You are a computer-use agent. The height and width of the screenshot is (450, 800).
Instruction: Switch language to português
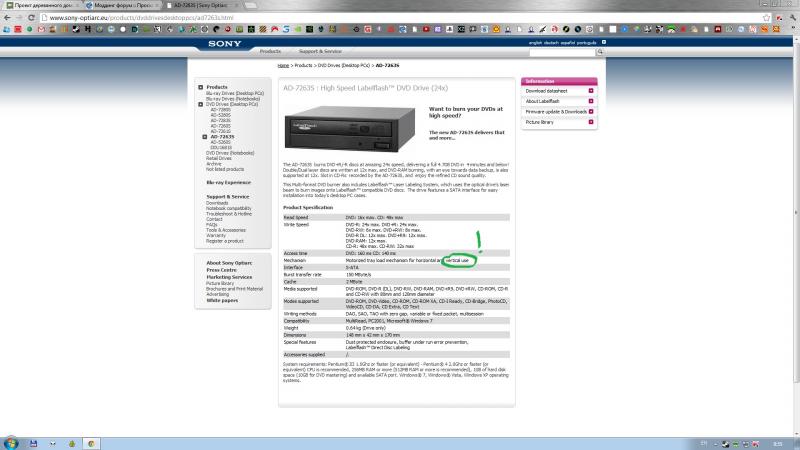(586, 43)
